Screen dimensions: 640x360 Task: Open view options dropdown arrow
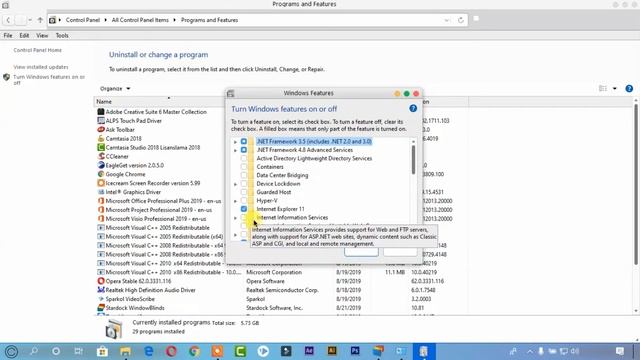click(x=615, y=89)
